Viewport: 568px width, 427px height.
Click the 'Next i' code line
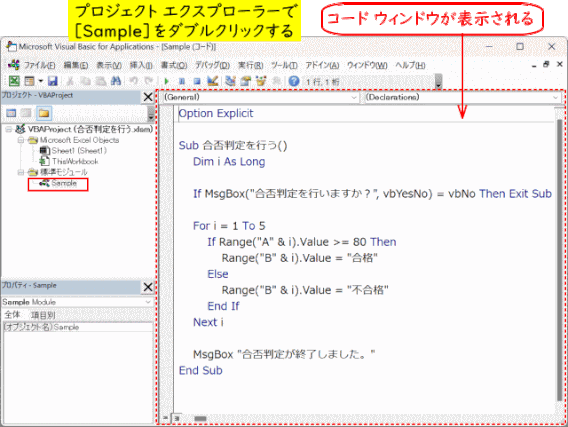tap(208, 322)
